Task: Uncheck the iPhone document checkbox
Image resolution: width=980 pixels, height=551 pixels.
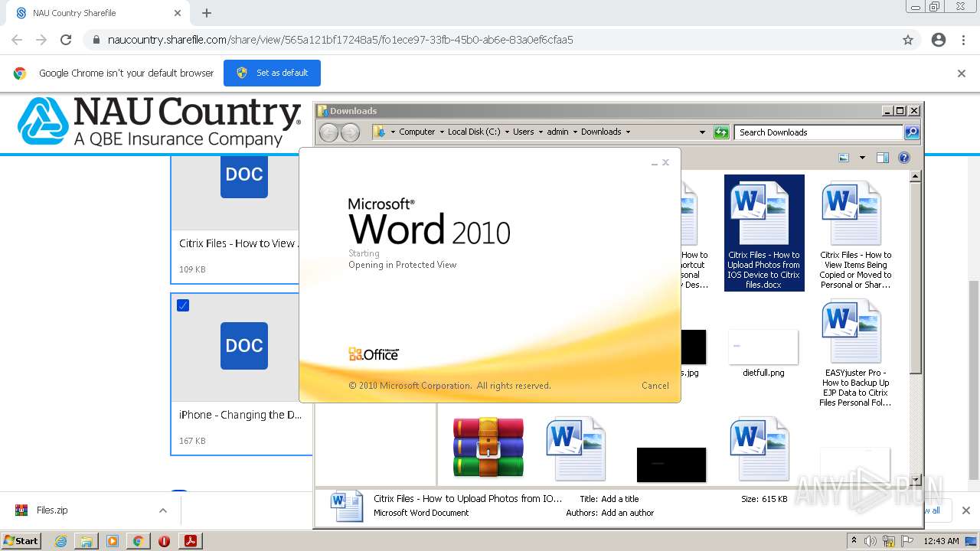Action: point(183,305)
